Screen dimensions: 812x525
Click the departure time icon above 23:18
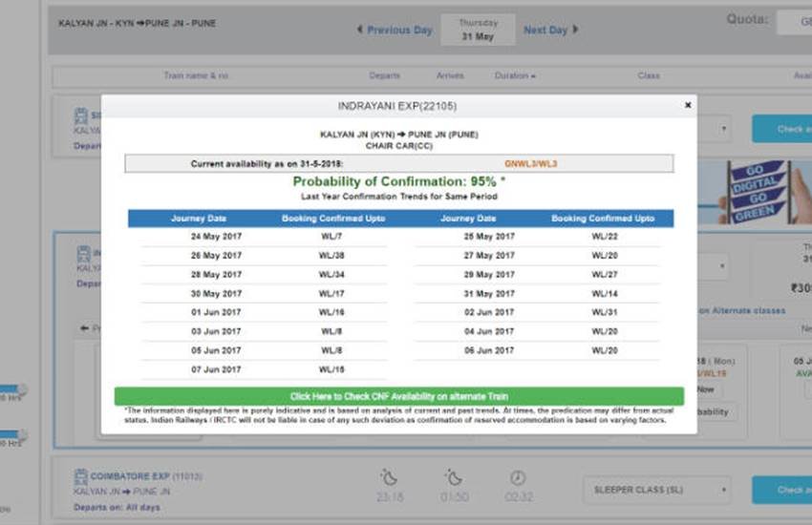pos(388,477)
